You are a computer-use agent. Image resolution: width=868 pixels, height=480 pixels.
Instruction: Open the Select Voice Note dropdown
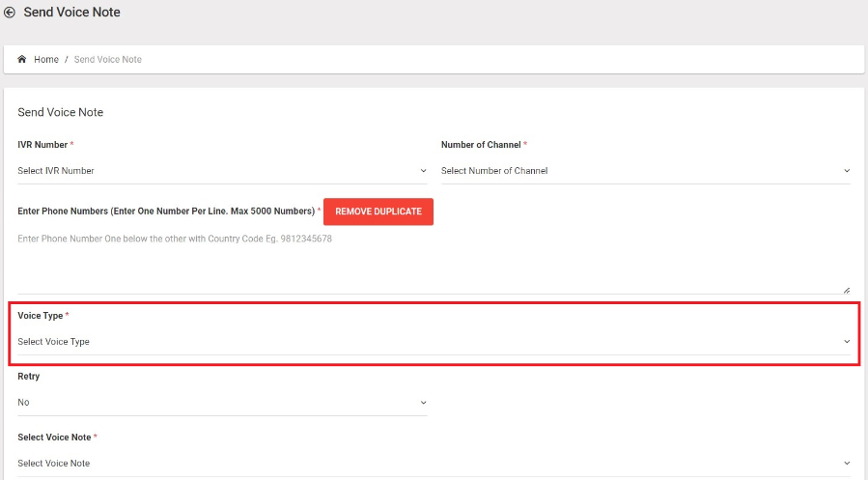coord(434,464)
